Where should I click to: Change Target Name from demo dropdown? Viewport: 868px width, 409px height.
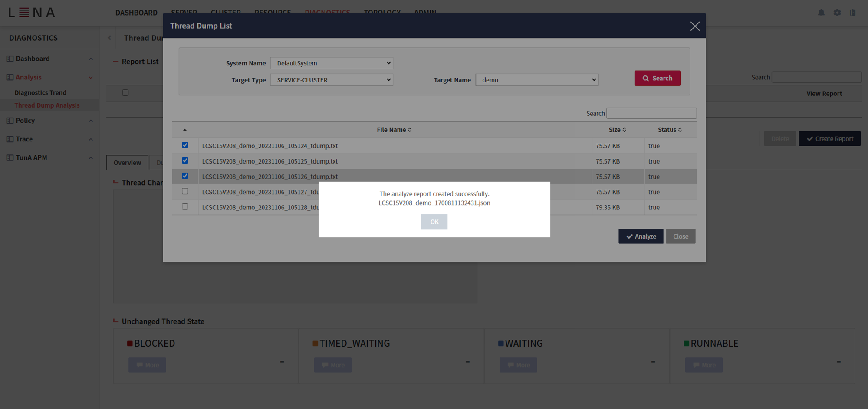point(537,79)
